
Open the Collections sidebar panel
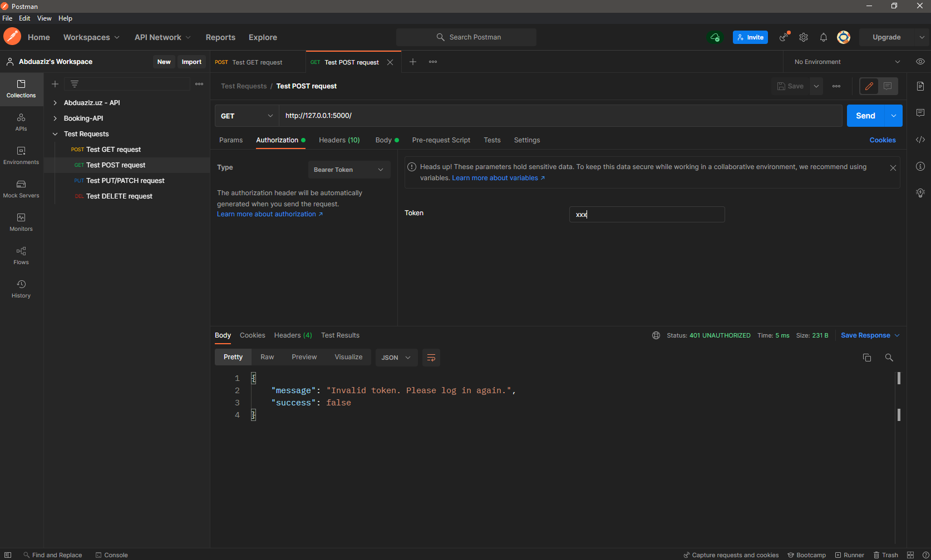[21, 89]
